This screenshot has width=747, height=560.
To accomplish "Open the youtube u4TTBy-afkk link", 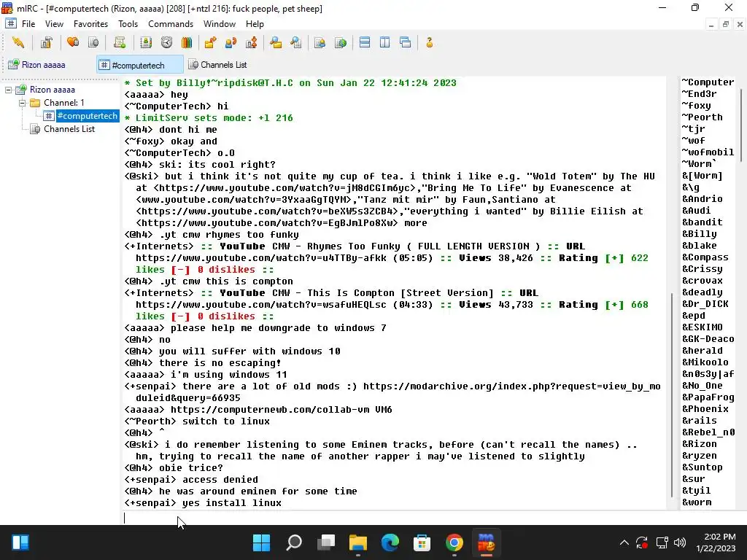I will tap(261, 258).
